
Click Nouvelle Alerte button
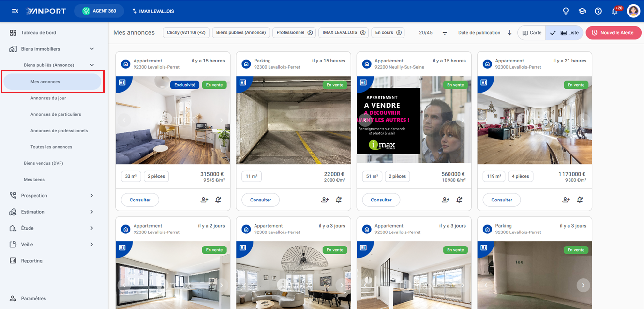click(x=614, y=33)
